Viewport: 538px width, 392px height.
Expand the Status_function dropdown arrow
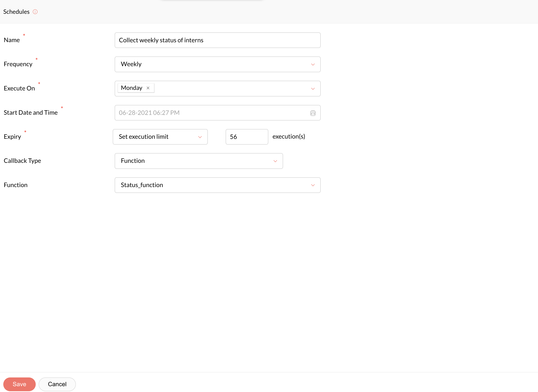(x=313, y=185)
